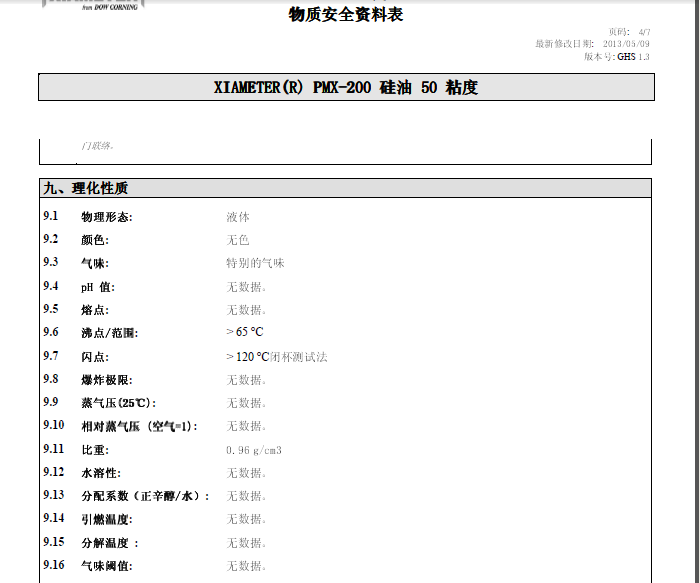Click the label 引燃温度:
The image size is (700, 583).
click(x=107, y=520)
